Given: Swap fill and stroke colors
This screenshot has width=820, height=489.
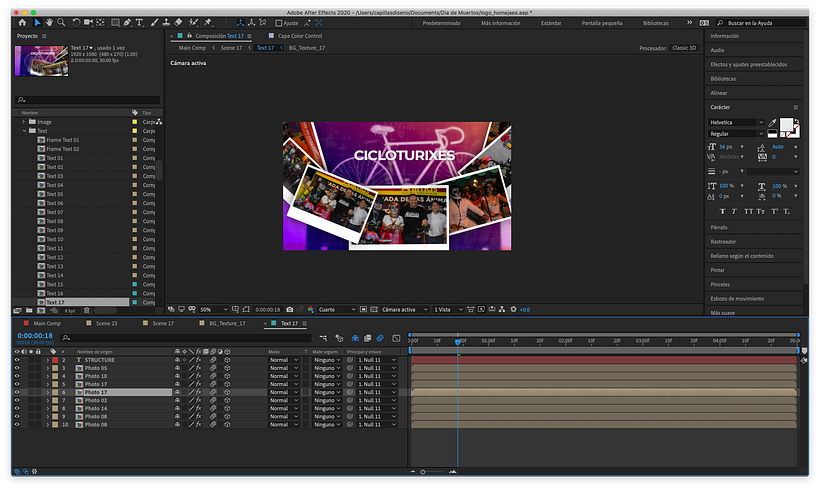Looking at the screenshot, I should [796, 121].
